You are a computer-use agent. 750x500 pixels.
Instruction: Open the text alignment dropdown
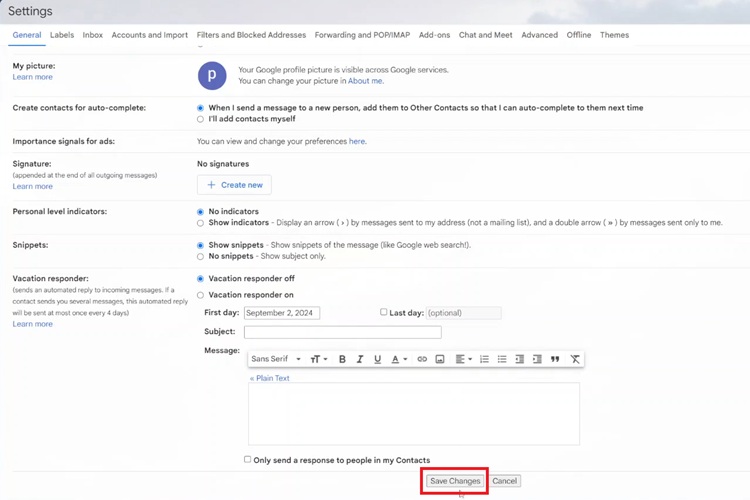point(463,359)
